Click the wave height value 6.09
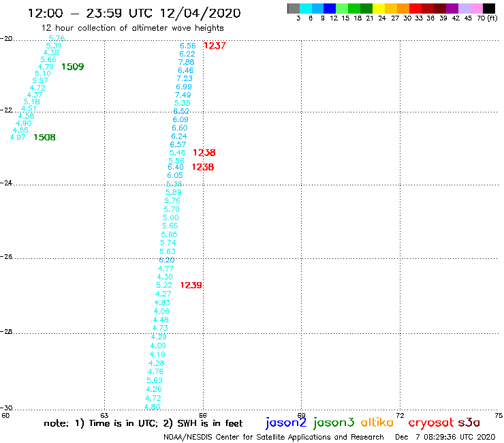504x443 pixels. pyautogui.click(x=180, y=120)
